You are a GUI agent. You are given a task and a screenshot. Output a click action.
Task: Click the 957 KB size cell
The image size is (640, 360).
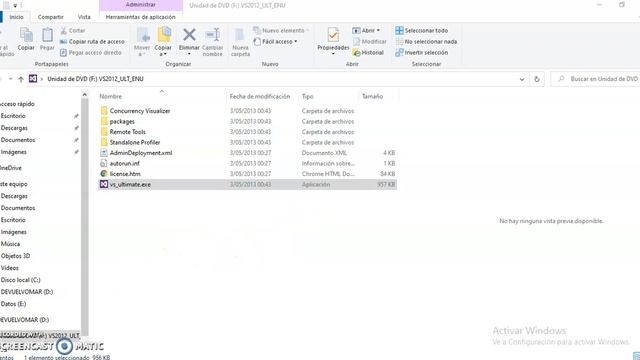click(386, 184)
